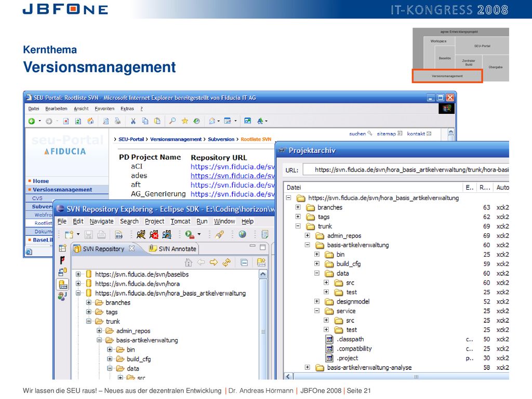This screenshot has width=532, height=399.
Task: Expand the baselibs repository in Eclipse tree
Action: (x=78, y=274)
